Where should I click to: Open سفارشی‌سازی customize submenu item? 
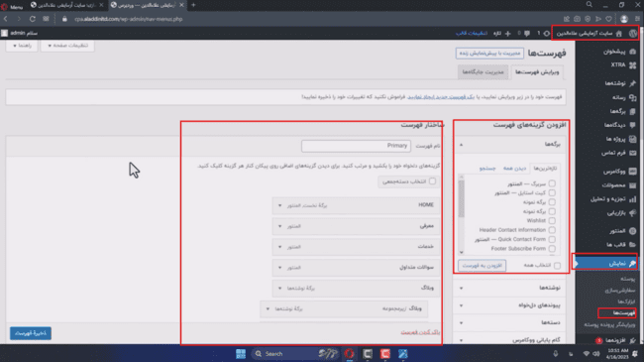620,291
